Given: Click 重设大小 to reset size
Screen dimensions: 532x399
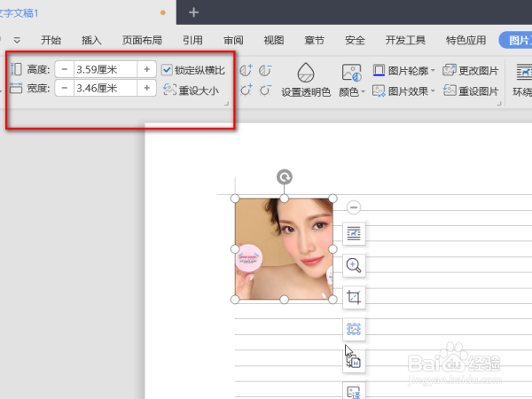Looking at the screenshot, I should [x=191, y=90].
